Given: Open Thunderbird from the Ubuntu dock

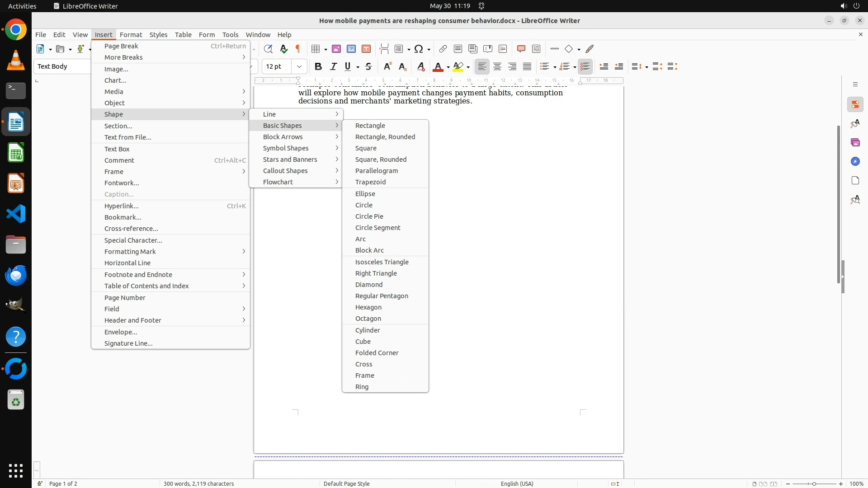Looking at the screenshot, I should [x=16, y=275].
